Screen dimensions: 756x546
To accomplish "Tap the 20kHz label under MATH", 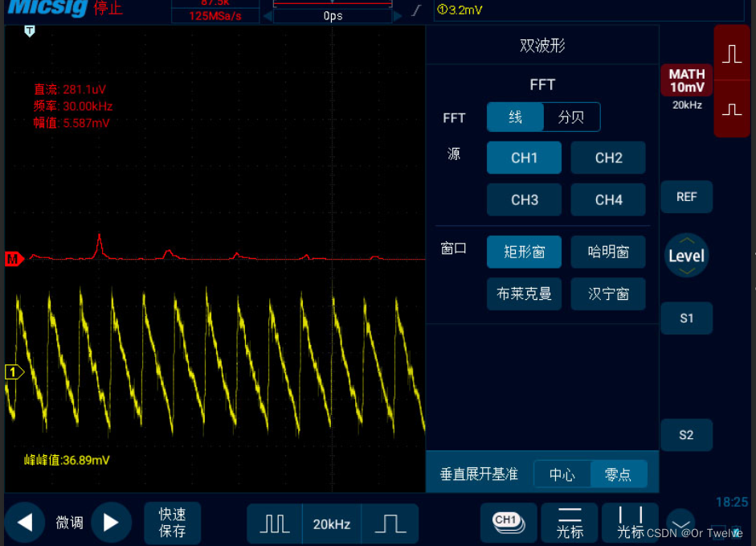I will tap(687, 105).
